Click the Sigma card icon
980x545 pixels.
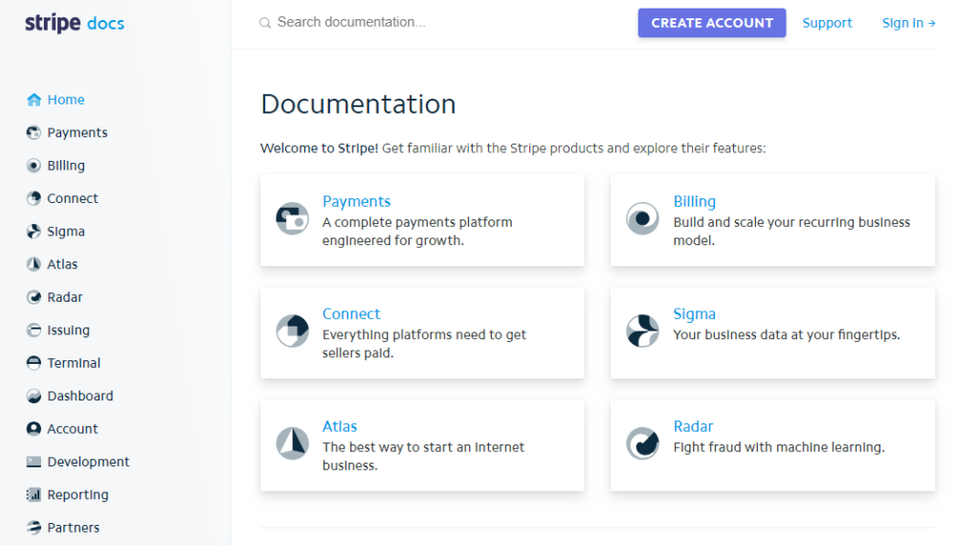[x=642, y=331]
